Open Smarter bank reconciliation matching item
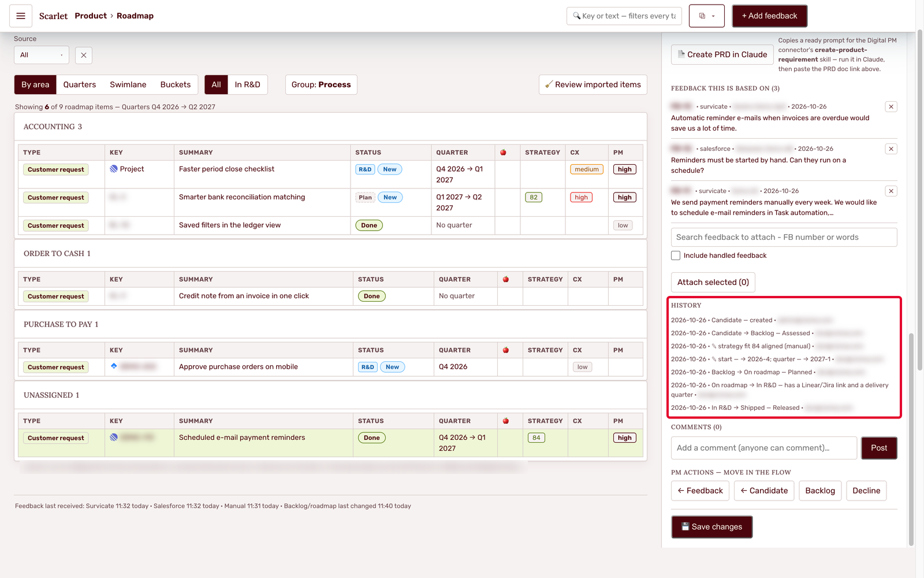This screenshot has width=924, height=578. [x=242, y=197]
